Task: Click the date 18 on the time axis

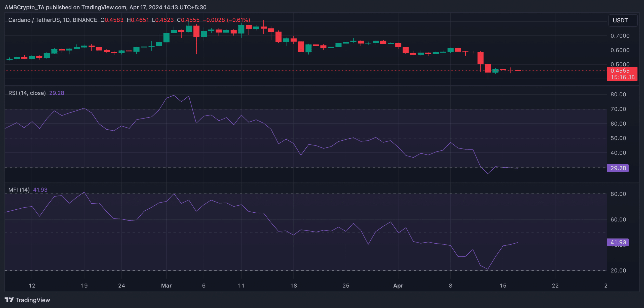Action: [x=294, y=286]
